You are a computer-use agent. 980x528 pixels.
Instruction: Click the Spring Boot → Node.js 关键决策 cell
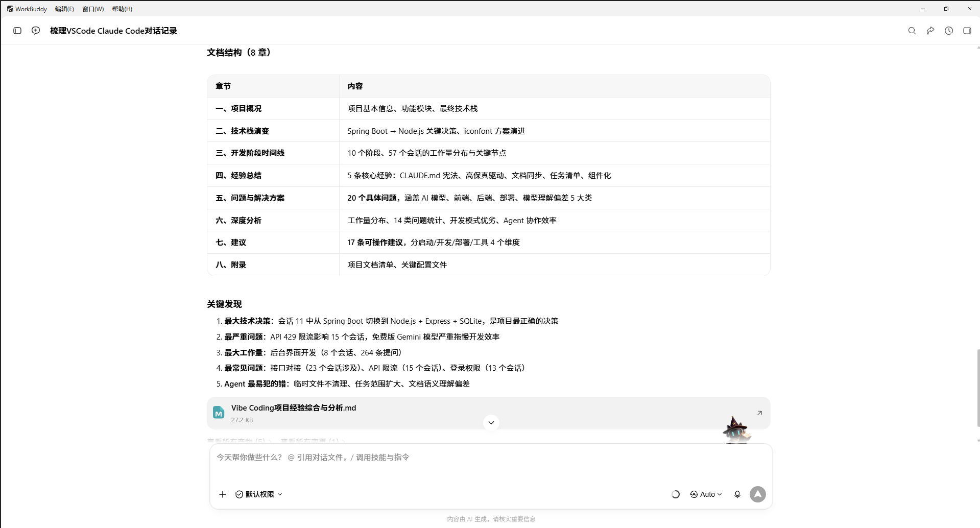pos(555,131)
